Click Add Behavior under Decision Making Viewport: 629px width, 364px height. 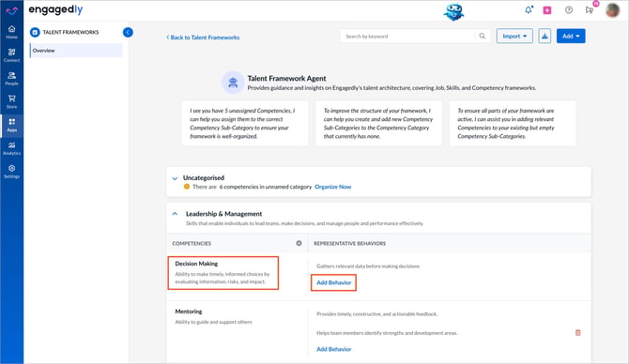pyautogui.click(x=334, y=282)
